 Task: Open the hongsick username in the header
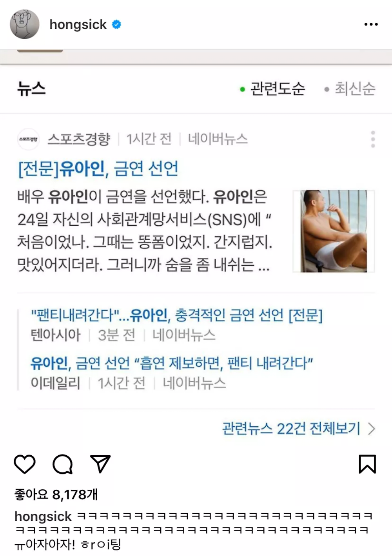click(x=78, y=24)
